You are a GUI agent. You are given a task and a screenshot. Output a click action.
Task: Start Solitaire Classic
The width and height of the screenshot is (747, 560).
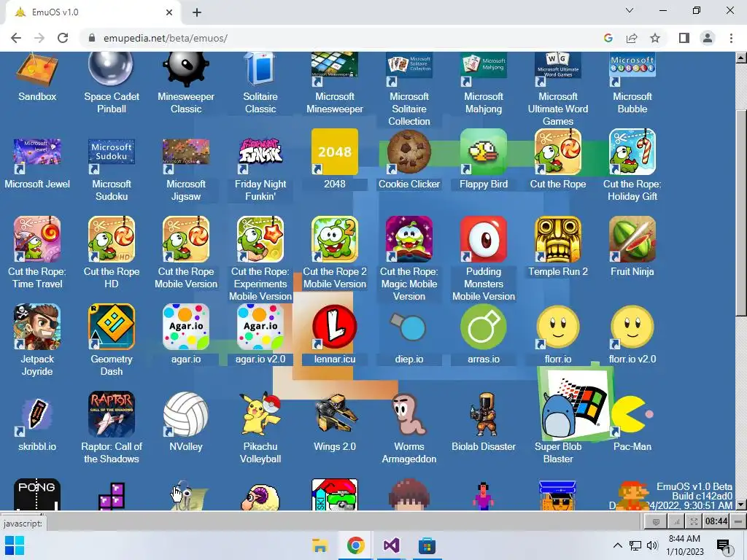260,70
